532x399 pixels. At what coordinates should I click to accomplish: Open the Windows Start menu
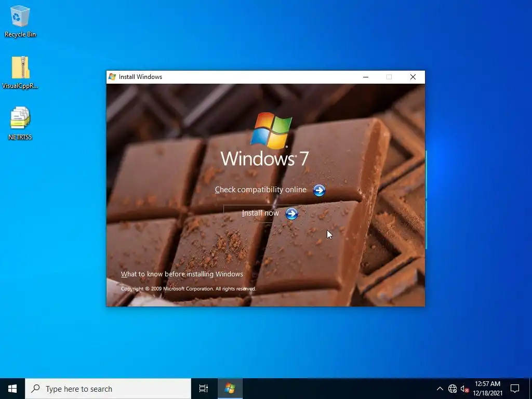(x=12, y=389)
